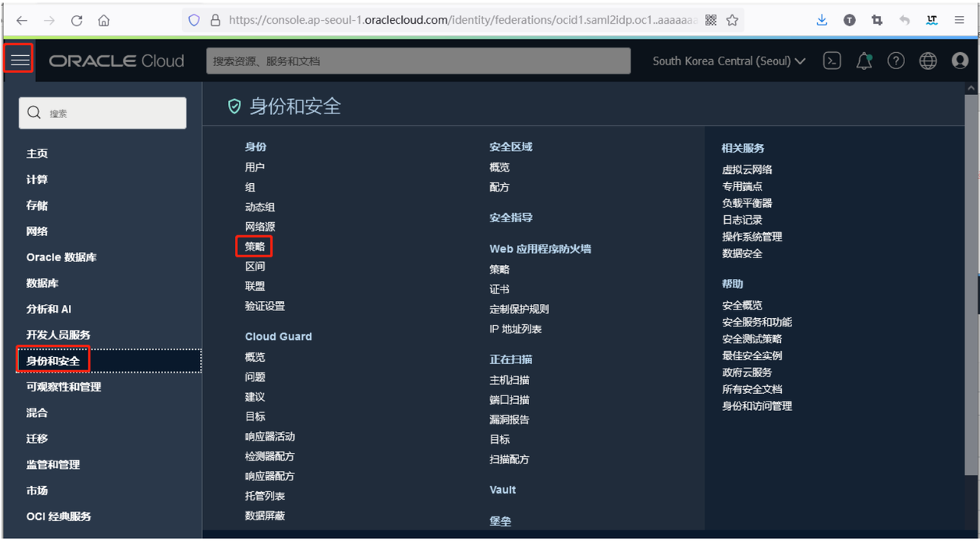Screen dimensions: 980x541
Task: Open the 问题 link under Cloud Guard
Action: click(x=255, y=377)
